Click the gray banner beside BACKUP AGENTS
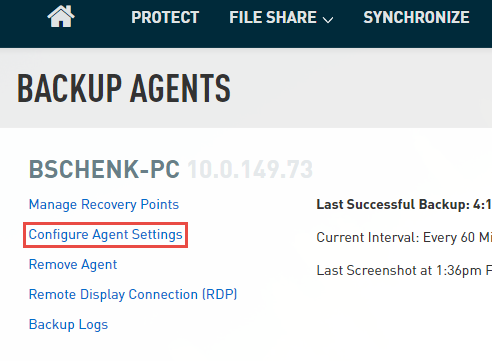 (360, 88)
